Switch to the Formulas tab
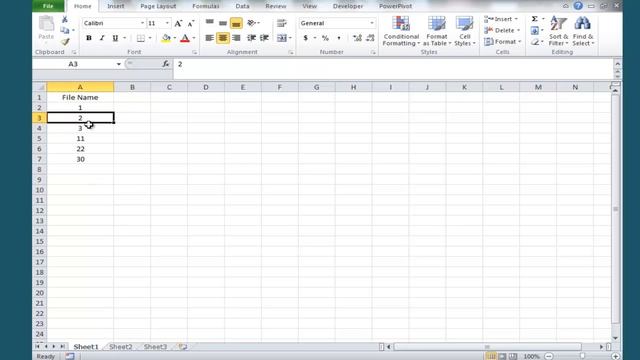 pos(206,6)
